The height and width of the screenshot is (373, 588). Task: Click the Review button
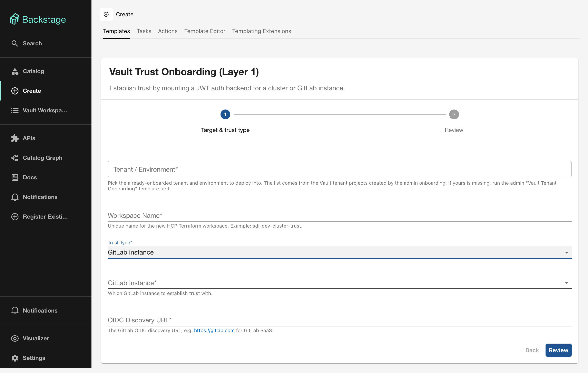[558, 350]
